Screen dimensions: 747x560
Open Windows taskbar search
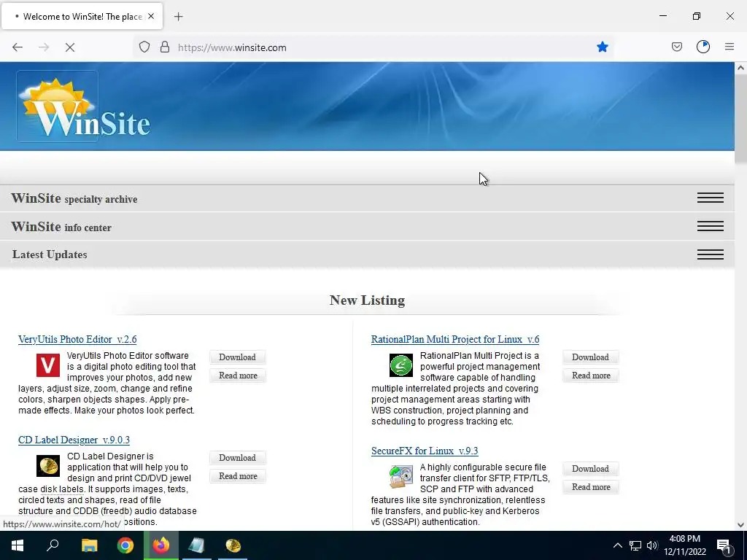click(53, 545)
